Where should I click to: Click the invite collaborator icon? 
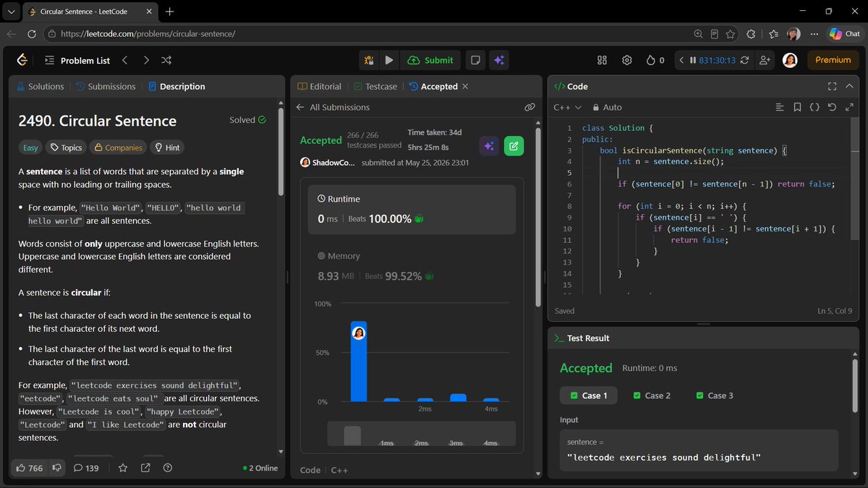(x=765, y=60)
